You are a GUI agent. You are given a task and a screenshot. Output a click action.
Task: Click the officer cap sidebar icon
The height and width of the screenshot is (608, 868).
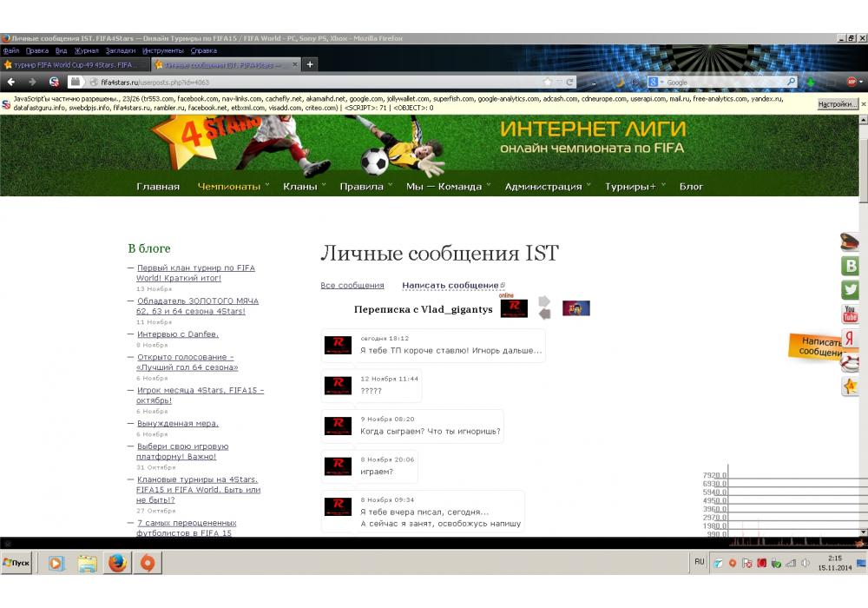850,242
